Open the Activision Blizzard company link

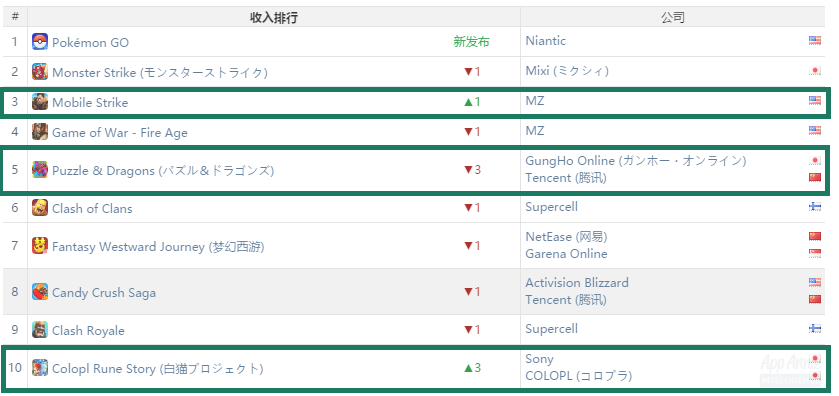coord(577,283)
